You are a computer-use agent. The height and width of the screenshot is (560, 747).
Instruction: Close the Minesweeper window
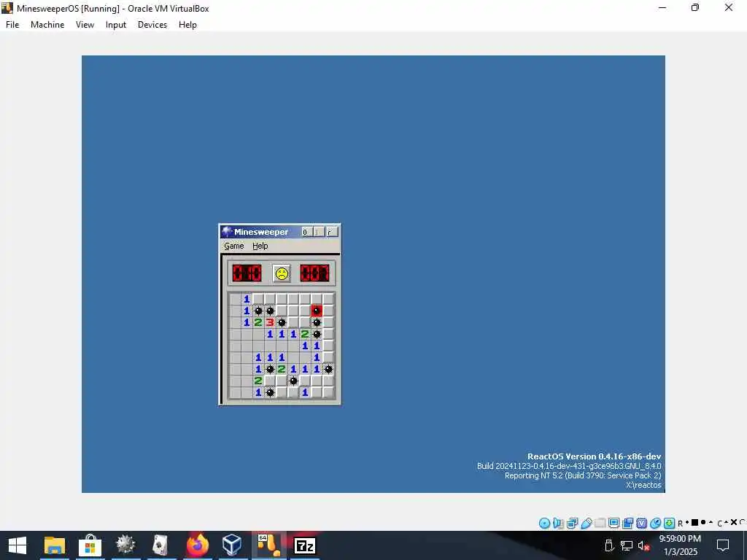(x=332, y=232)
